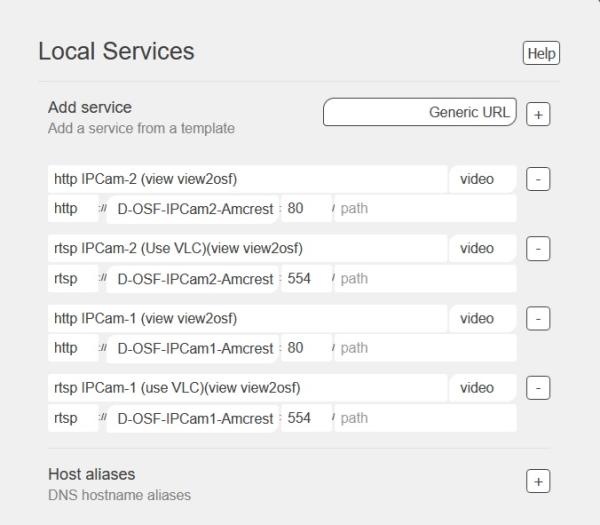Viewport: 600px width, 525px height.
Task: Remove the http IPCam-1 service
Action: (x=537, y=319)
